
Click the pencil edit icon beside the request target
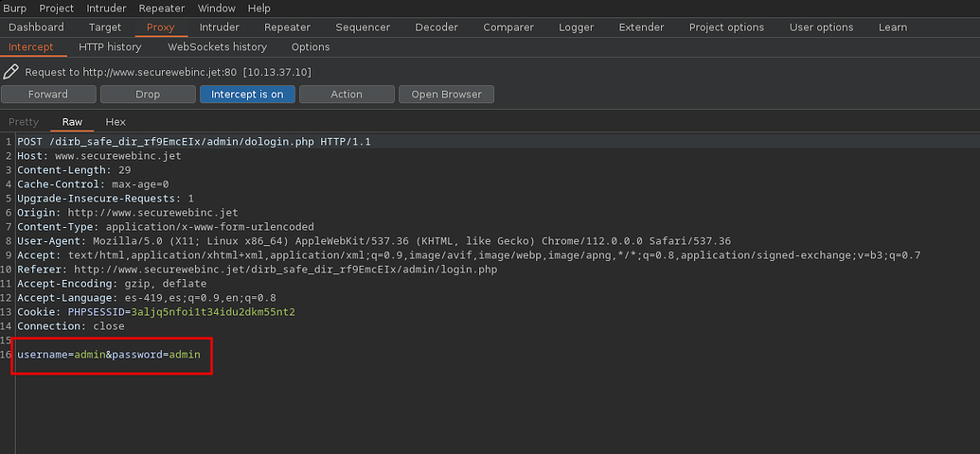click(11, 71)
